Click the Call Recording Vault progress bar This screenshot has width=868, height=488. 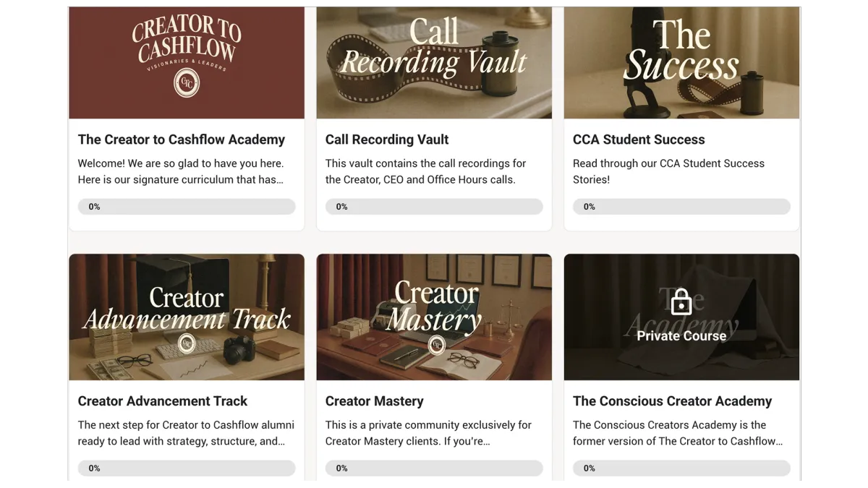[x=434, y=207]
